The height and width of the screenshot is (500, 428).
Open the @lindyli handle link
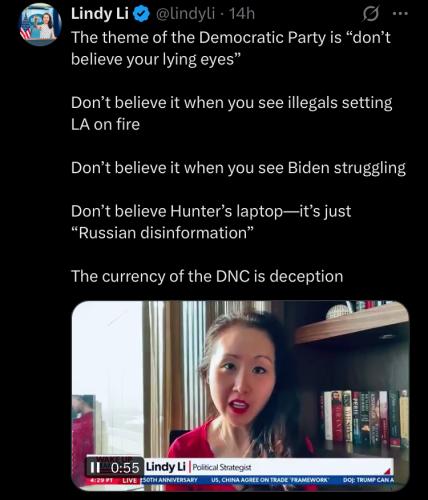point(185,14)
